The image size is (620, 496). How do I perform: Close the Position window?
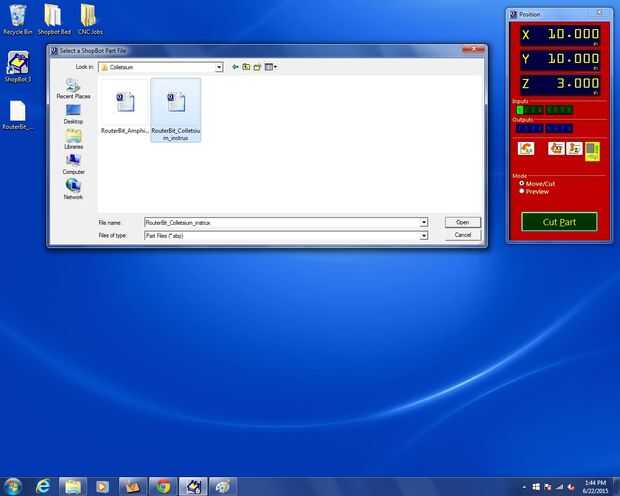pyautogui.click(x=600, y=13)
